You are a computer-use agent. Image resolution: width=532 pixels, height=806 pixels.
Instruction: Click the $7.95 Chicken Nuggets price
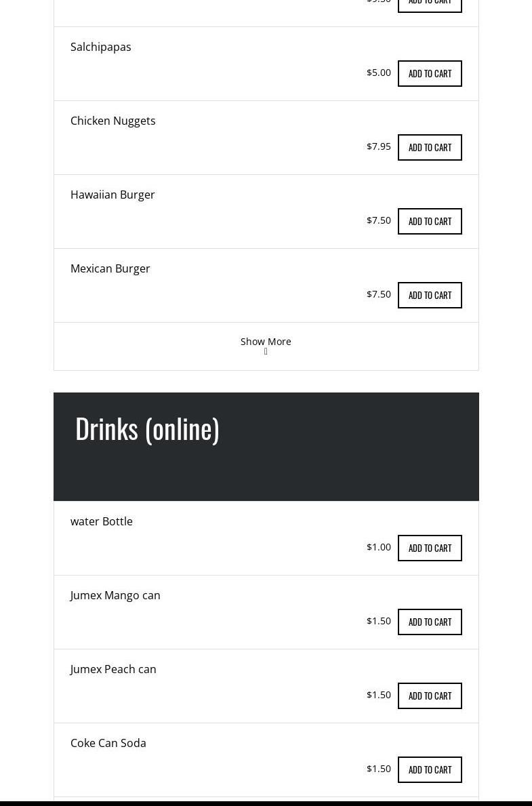pyautogui.click(x=379, y=146)
